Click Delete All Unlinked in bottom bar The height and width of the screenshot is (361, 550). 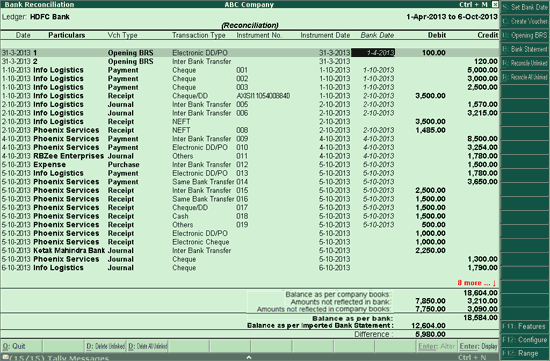[148, 346]
